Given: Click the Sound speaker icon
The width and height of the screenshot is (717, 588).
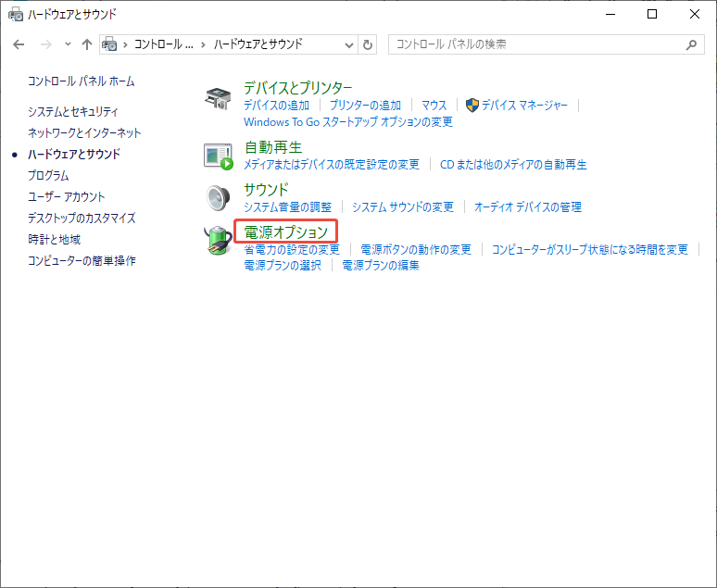Looking at the screenshot, I should (x=219, y=198).
